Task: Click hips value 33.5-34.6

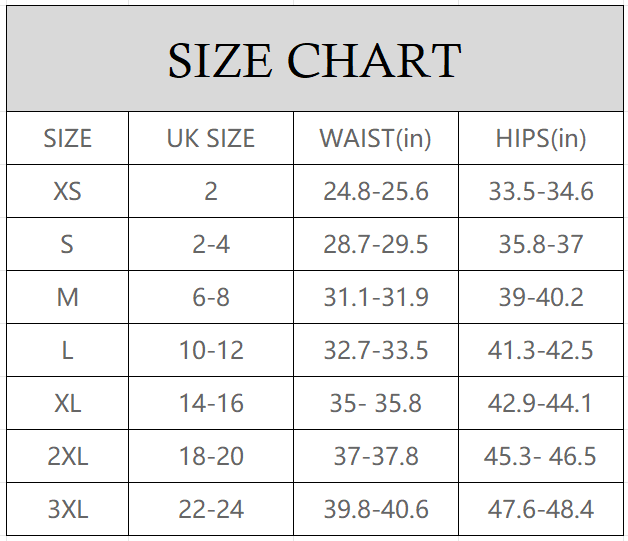Action: (541, 191)
